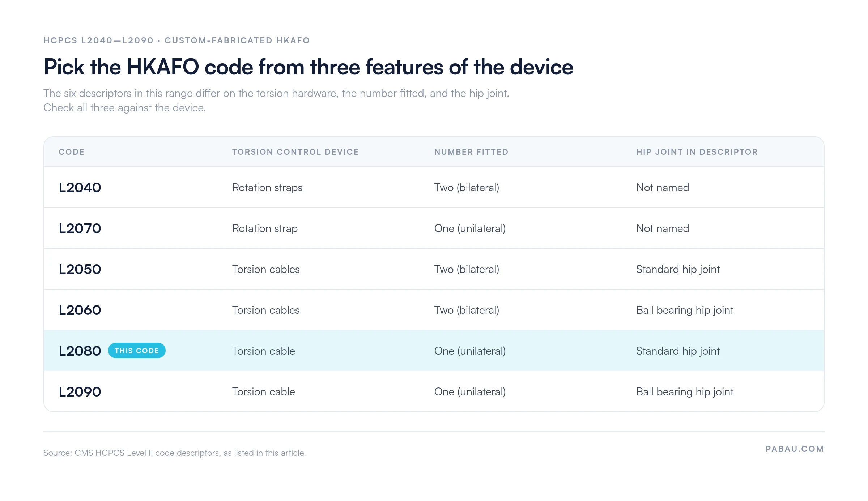Click Ball bearing hip joint for L2090

click(x=685, y=392)
